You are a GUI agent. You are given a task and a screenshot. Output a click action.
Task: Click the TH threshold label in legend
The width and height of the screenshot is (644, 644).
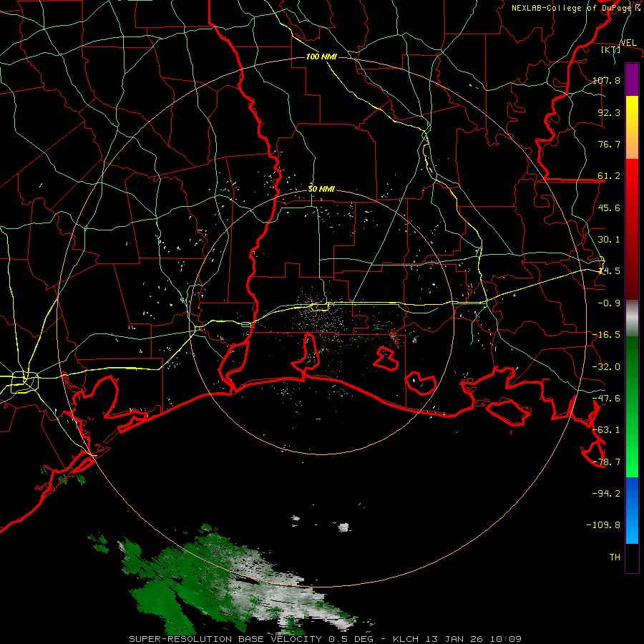[615, 557]
